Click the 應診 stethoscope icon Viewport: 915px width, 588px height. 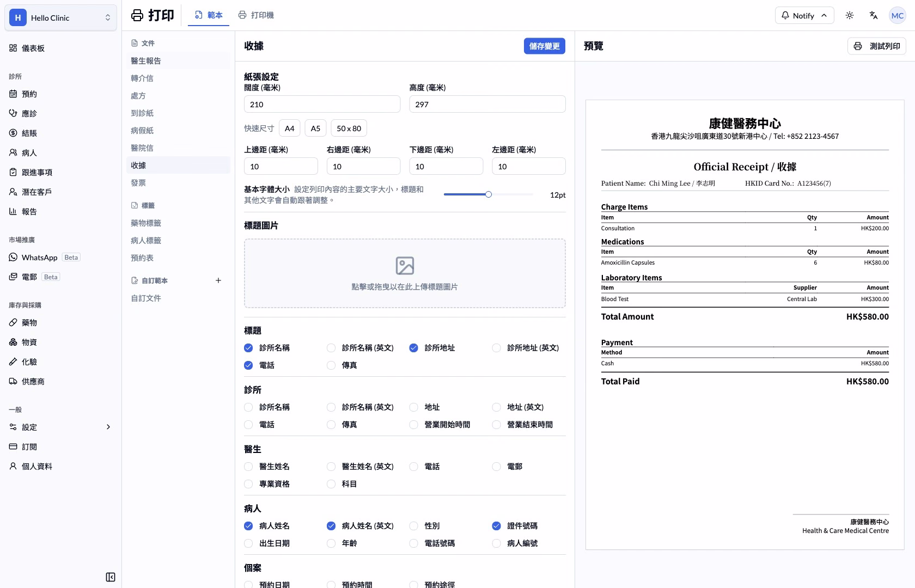coord(13,113)
